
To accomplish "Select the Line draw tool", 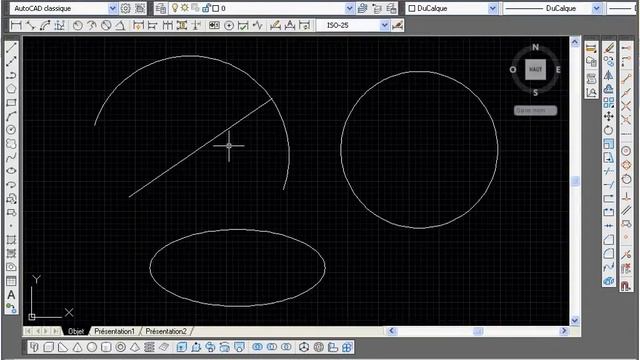I will tap(11, 48).
